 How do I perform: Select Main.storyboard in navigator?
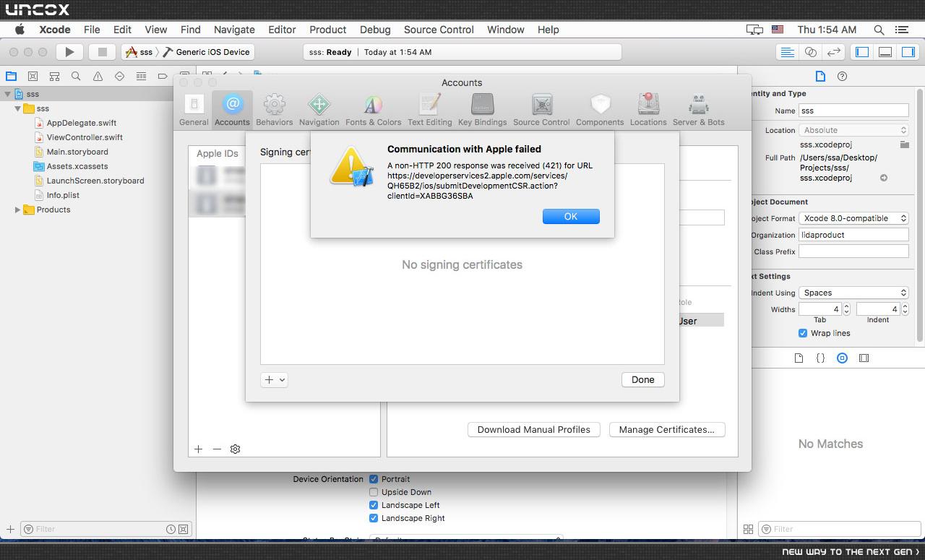point(77,152)
